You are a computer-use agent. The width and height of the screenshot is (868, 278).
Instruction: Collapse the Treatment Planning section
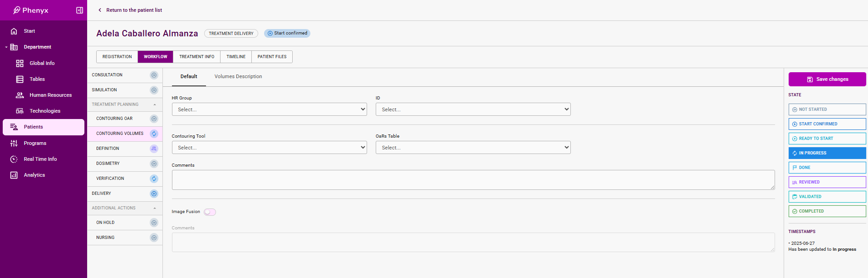(155, 104)
